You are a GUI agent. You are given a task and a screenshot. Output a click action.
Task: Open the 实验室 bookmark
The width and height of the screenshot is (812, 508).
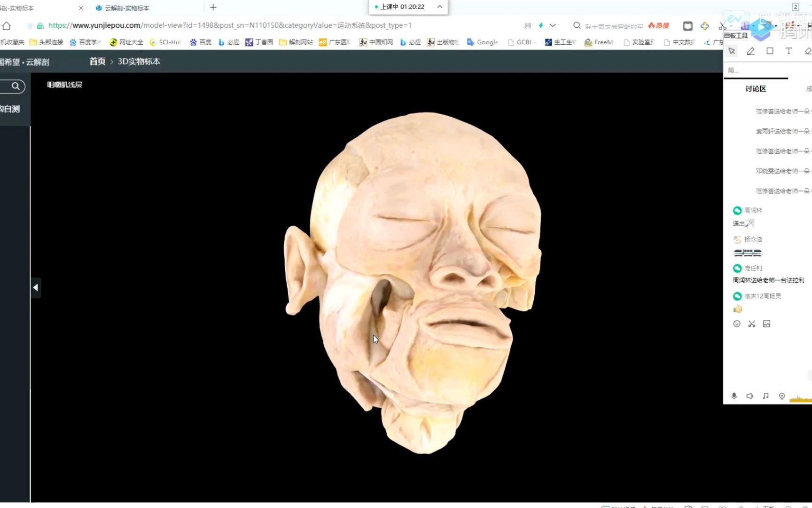pos(639,42)
